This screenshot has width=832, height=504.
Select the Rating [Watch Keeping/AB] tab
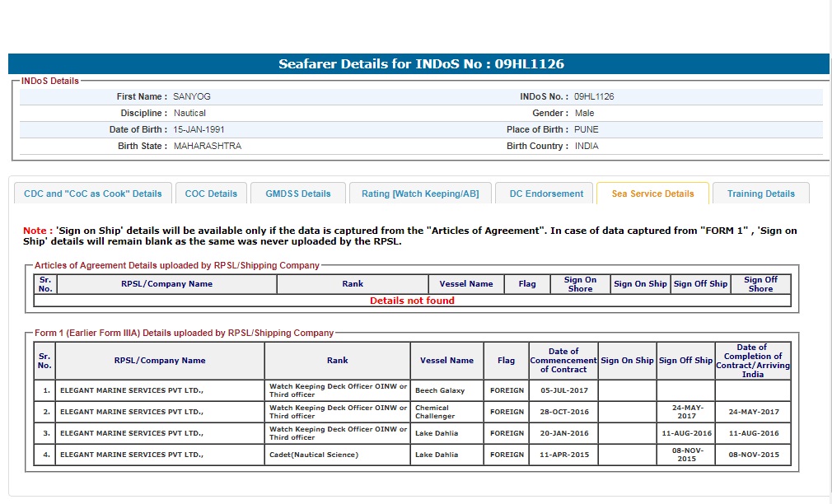click(420, 194)
